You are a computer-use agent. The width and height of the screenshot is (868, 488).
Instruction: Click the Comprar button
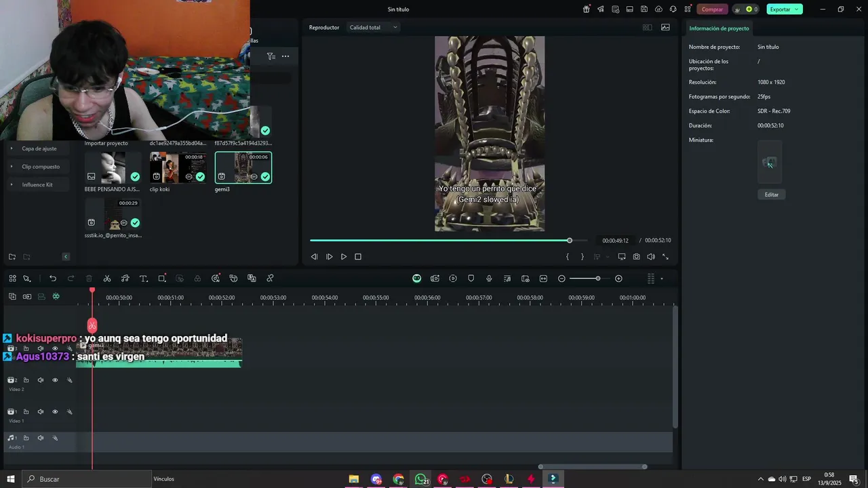click(712, 9)
